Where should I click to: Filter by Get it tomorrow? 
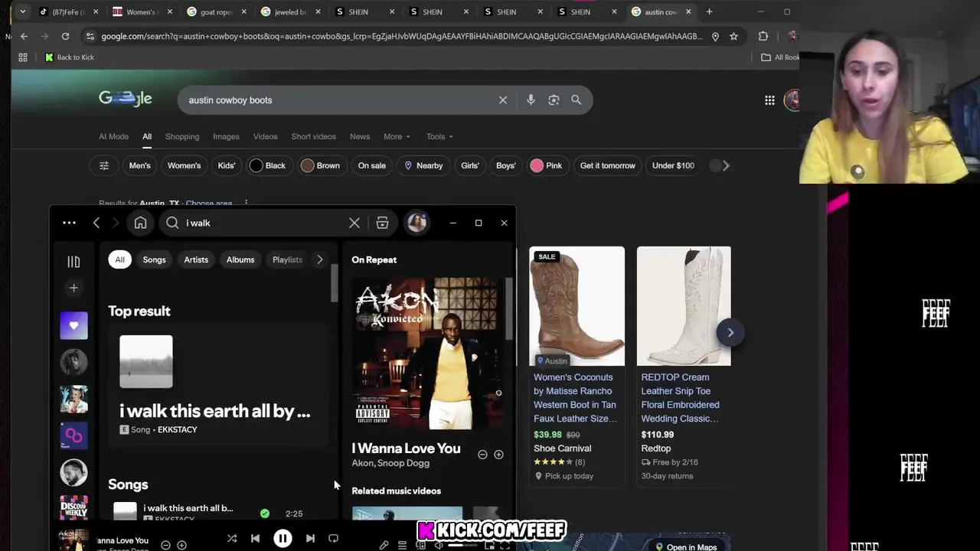pyautogui.click(x=608, y=165)
